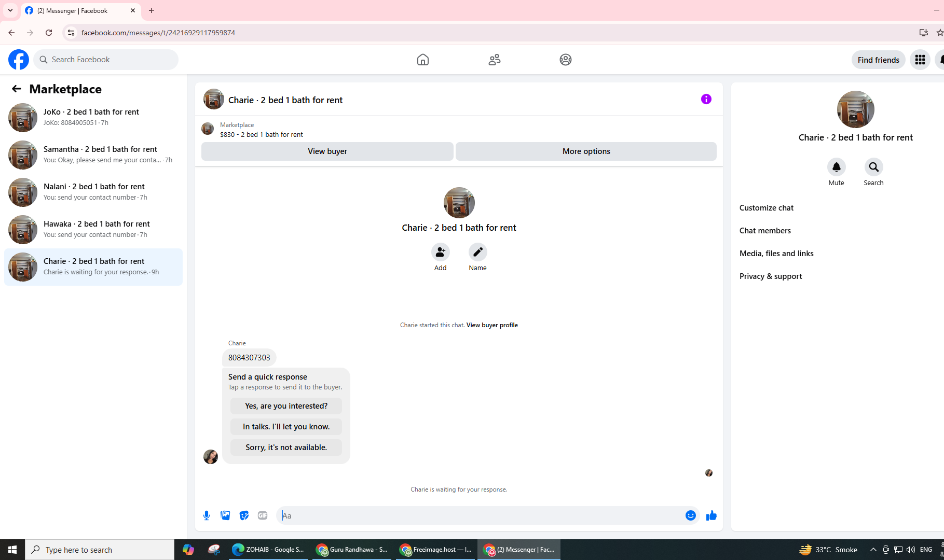Open the weather widget showing 33°C Smoke
The height and width of the screenshot is (560, 944).
click(x=828, y=550)
